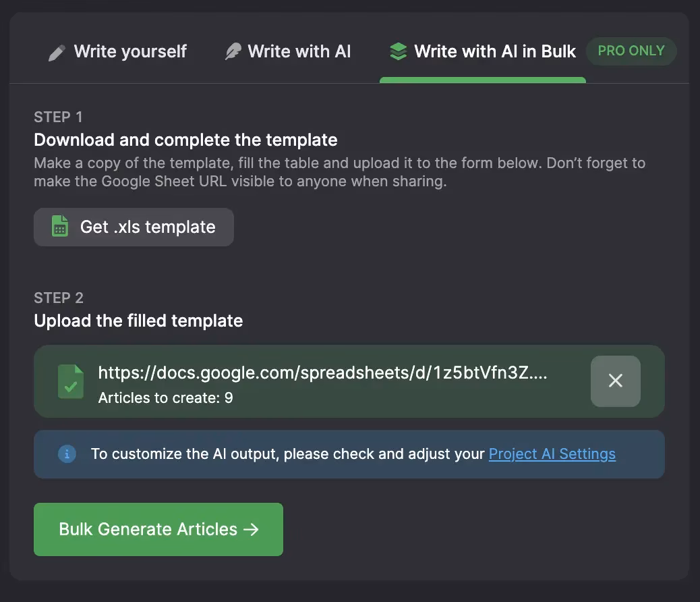Open the Project AI Settings link
700x602 pixels.
[552, 454]
